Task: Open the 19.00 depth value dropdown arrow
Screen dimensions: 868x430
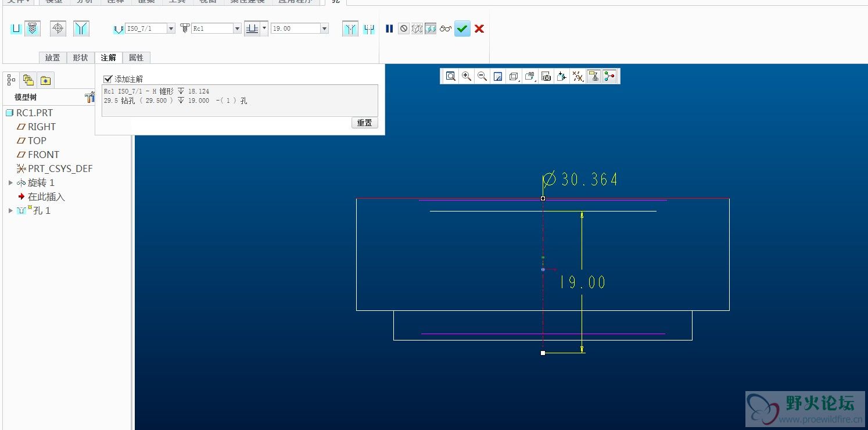Action: [x=324, y=28]
